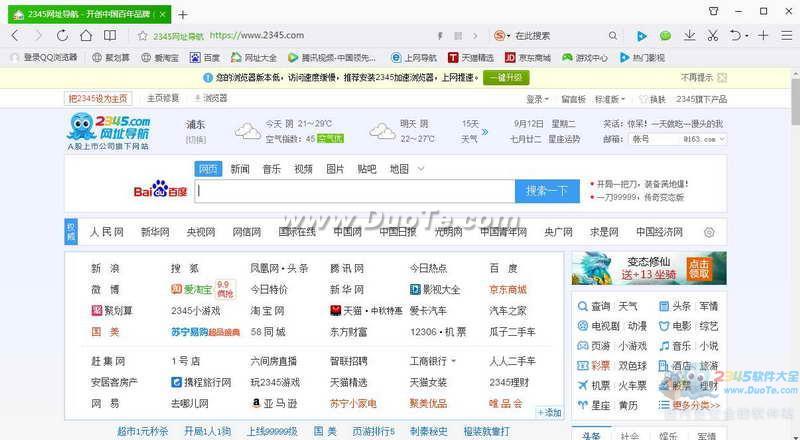Select the 网页 search type
This screenshot has width=800, height=440.
(x=207, y=169)
